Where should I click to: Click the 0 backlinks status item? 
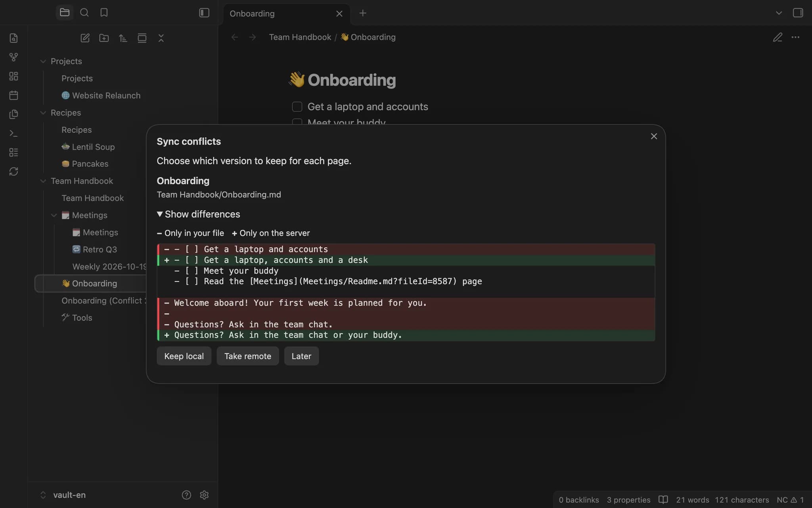tap(578, 500)
